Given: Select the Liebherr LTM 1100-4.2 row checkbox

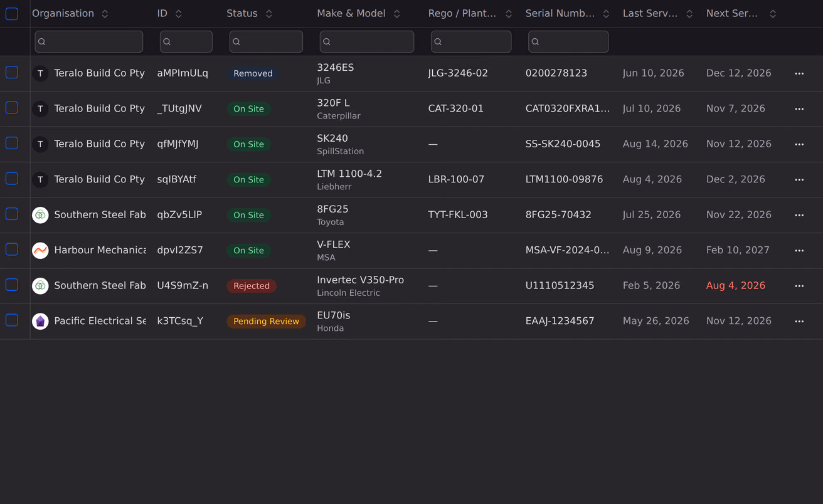Looking at the screenshot, I should pos(12,179).
